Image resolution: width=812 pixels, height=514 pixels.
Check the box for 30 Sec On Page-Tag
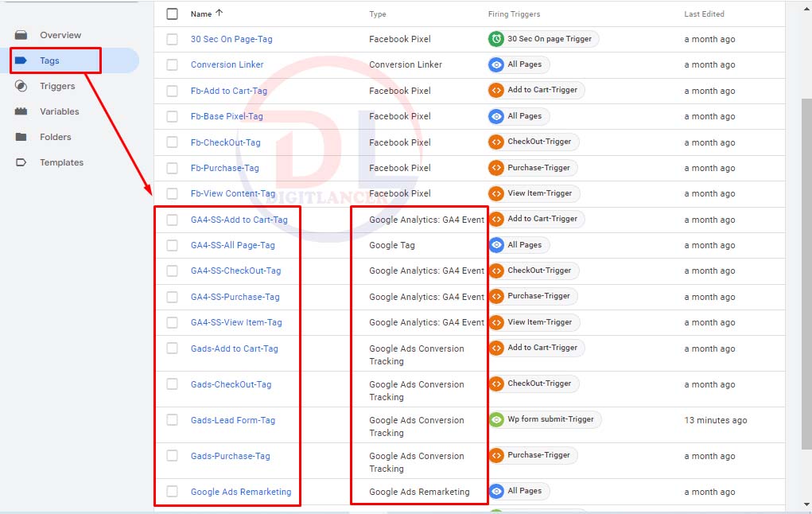172,39
